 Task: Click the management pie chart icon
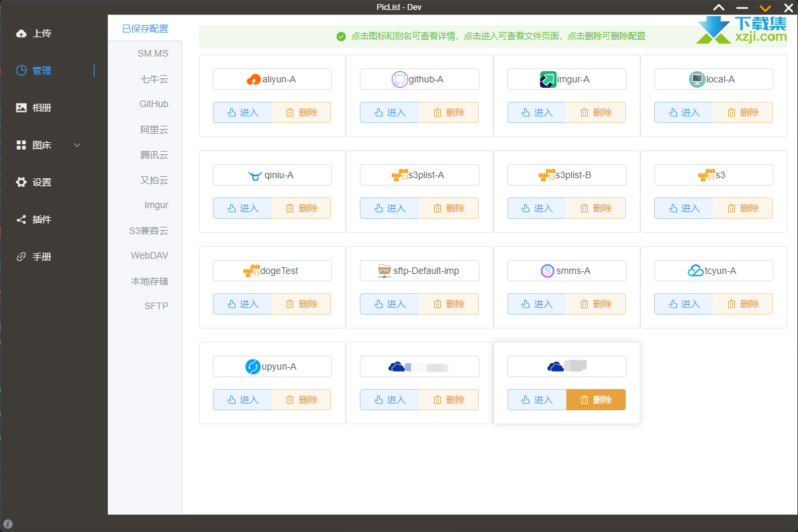click(x=21, y=70)
